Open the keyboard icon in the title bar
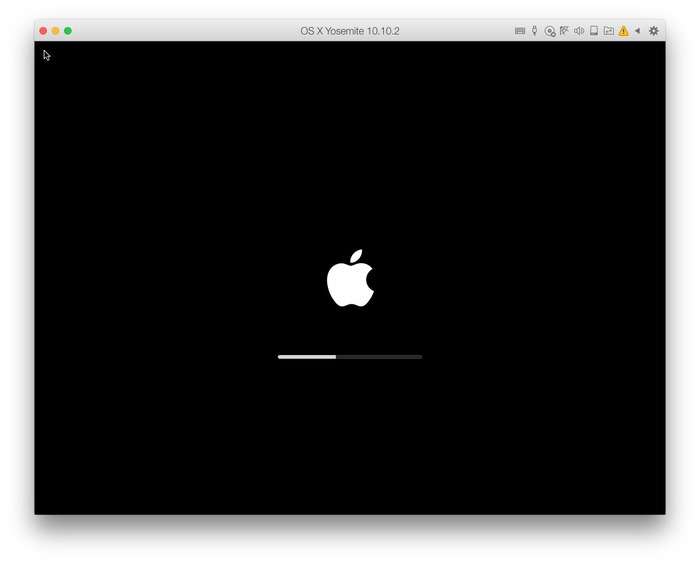Screen dimensions: 700x564 (520, 31)
